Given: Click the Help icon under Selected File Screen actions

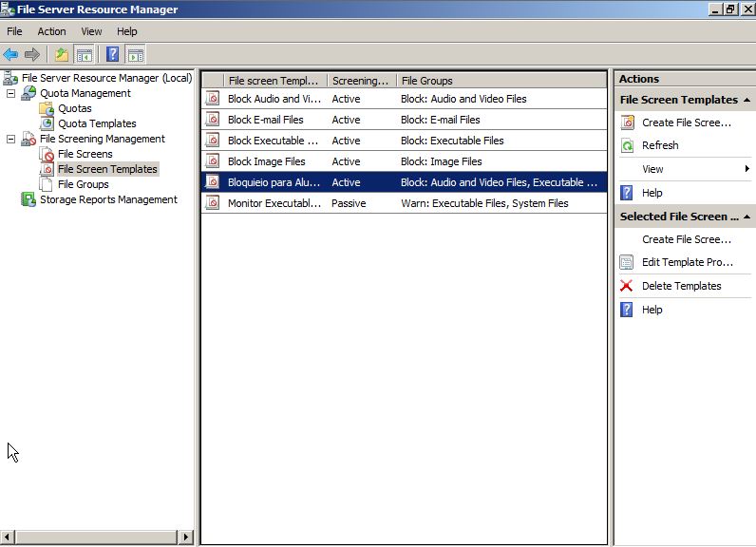Looking at the screenshot, I should point(627,310).
